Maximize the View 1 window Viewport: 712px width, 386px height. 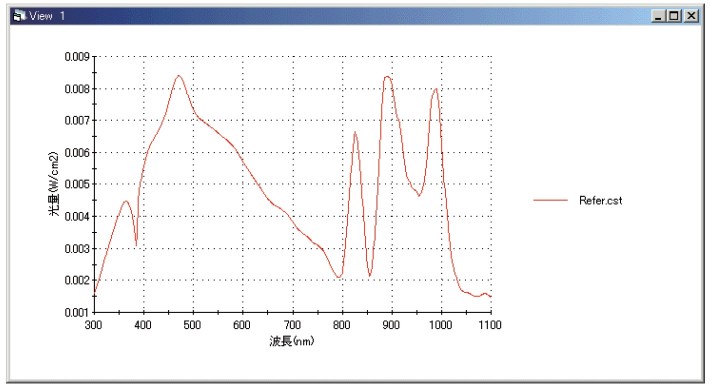click(x=674, y=16)
